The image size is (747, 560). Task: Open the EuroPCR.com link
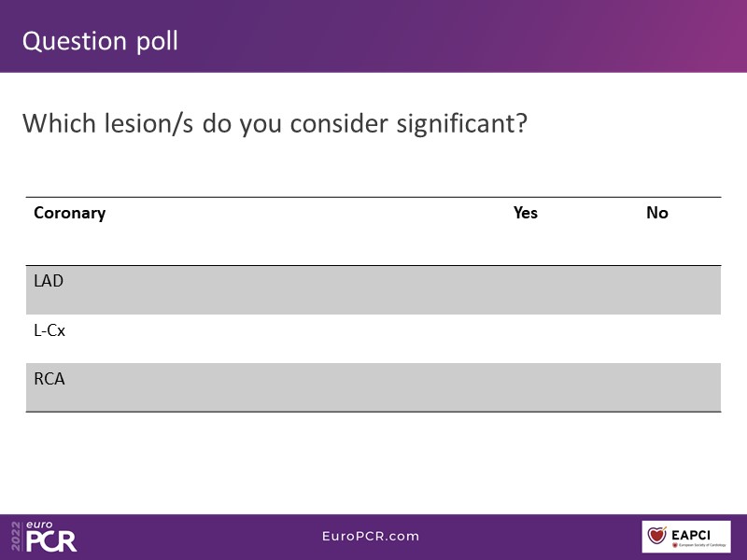tap(370, 537)
